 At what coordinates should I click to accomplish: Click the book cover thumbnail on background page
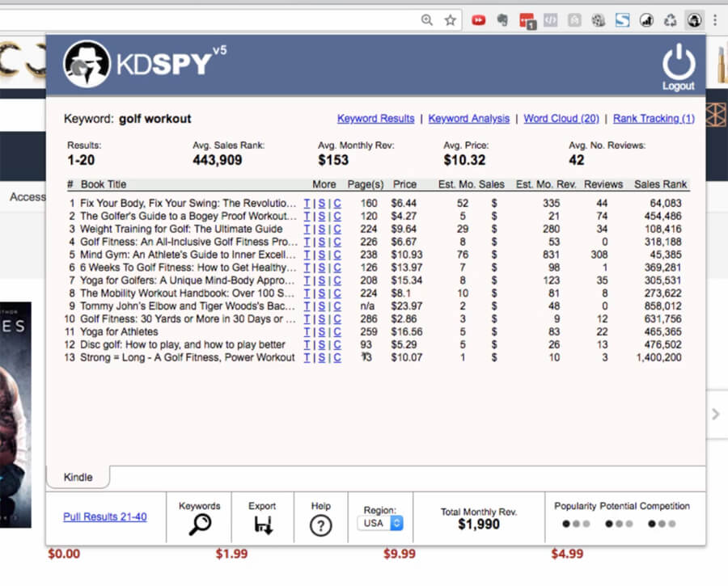pos(16,415)
